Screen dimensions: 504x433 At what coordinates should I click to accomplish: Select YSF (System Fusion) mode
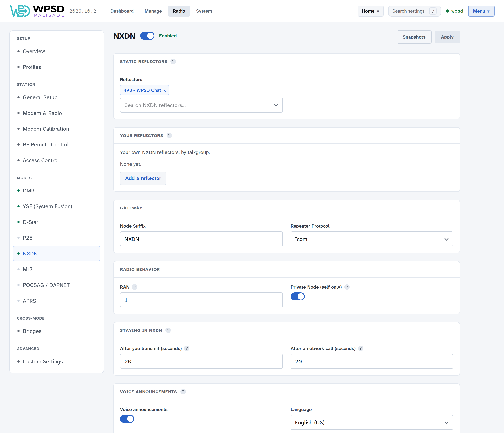(x=57, y=206)
